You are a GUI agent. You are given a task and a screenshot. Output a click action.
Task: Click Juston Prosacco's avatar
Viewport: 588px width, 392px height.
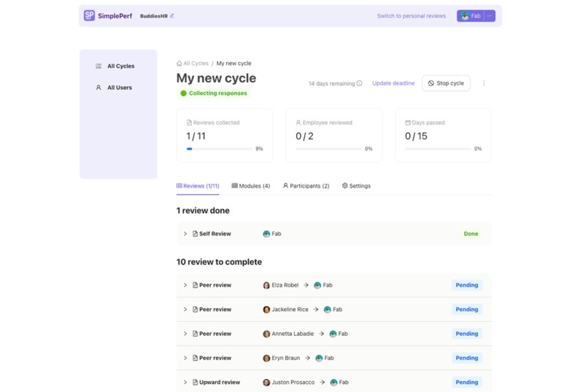point(266,383)
